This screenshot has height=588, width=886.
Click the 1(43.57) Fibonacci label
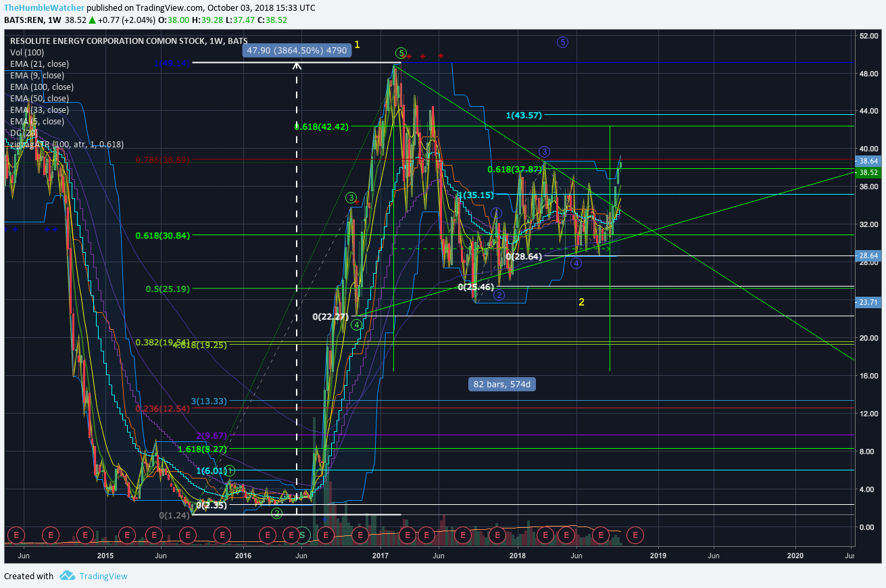pos(524,116)
